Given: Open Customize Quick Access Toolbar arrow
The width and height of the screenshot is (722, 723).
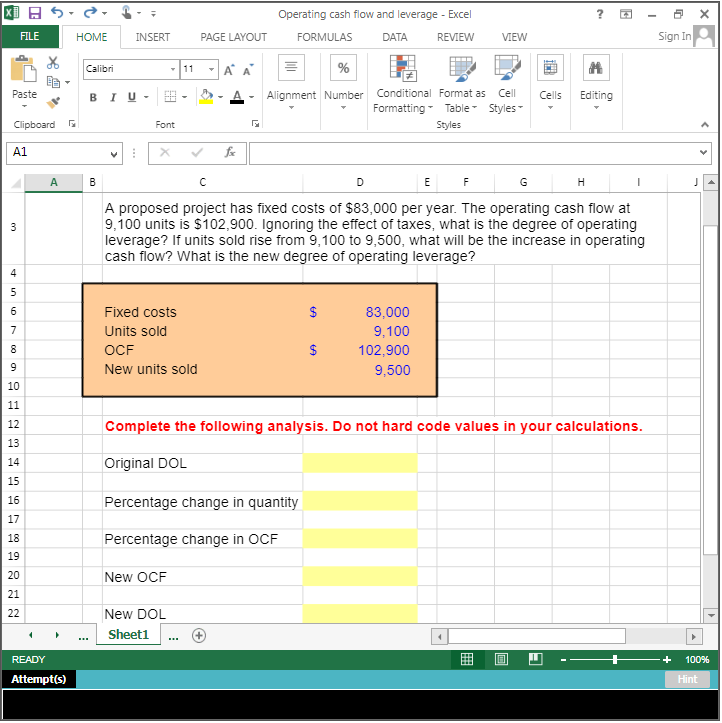Looking at the screenshot, I should (153, 14).
